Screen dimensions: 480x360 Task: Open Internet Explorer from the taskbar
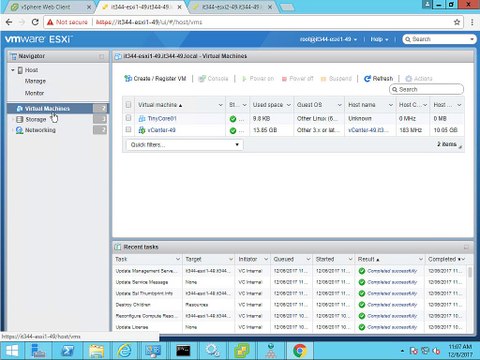point(124,351)
